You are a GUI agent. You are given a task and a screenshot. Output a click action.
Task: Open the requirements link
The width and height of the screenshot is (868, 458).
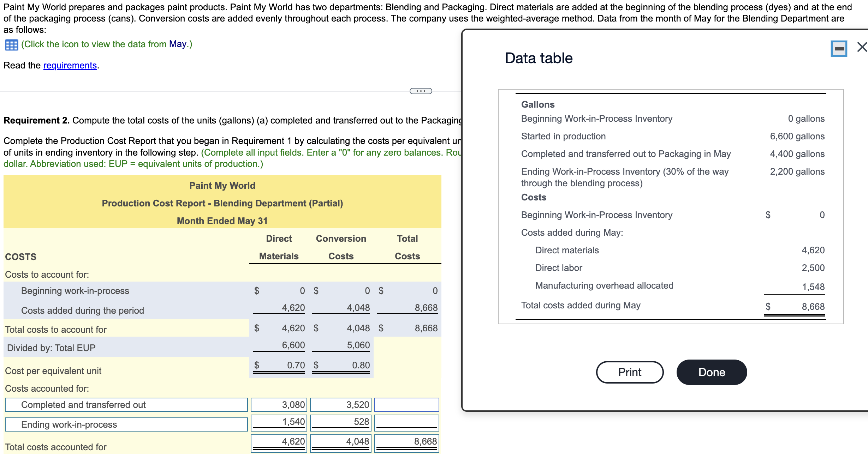tap(69, 65)
